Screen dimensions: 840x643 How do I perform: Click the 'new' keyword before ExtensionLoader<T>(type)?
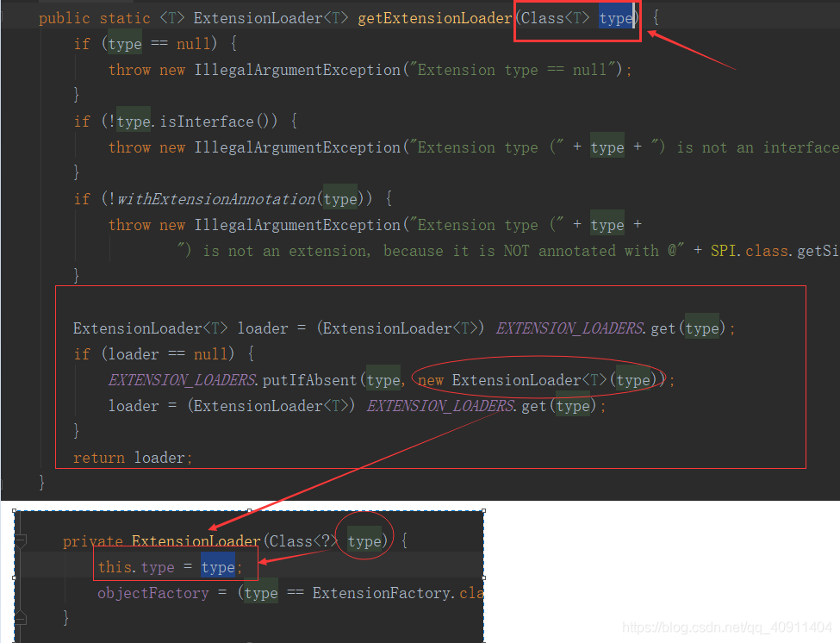pyautogui.click(x=431, y=380)
